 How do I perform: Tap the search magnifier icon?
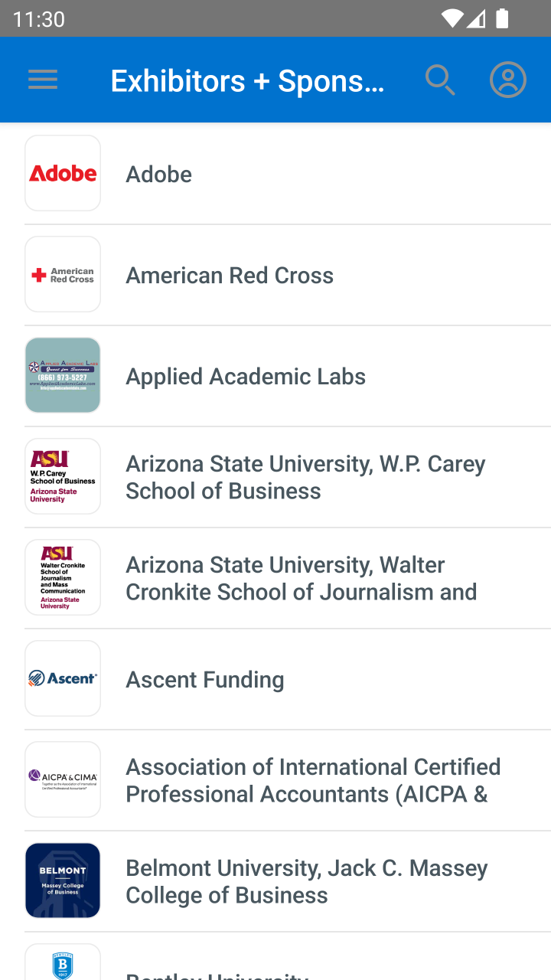[440, 80]
